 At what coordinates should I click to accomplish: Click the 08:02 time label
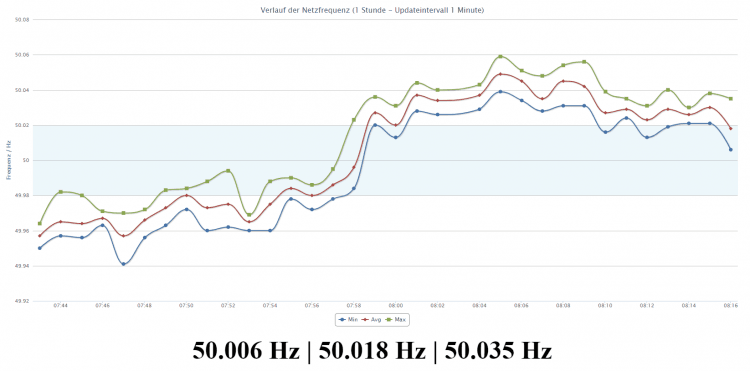coord(438,305)
